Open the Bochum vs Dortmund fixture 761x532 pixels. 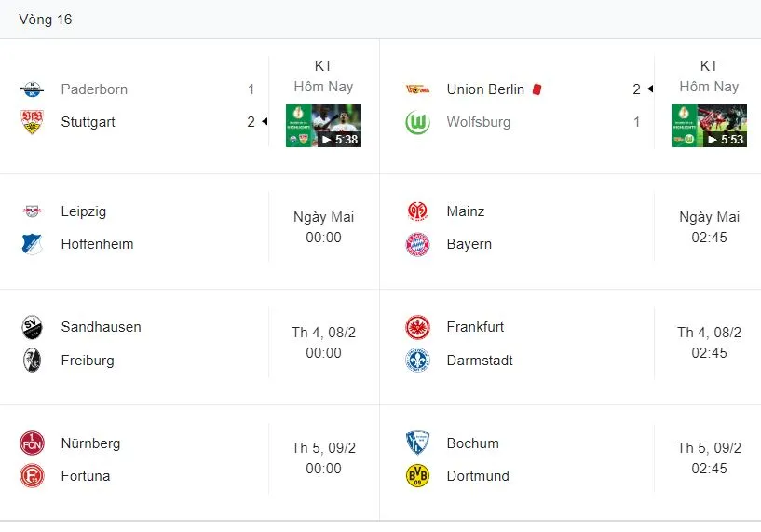tap(570, 459)
